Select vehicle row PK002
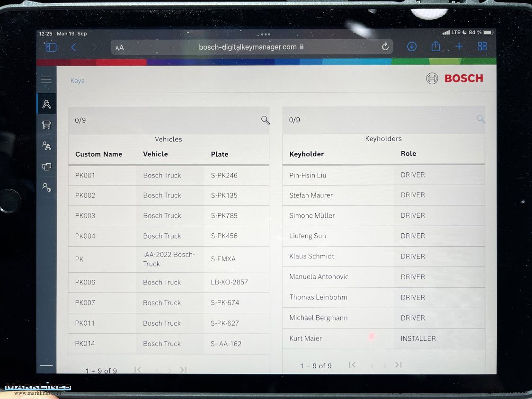The height and width of the screenshot is (399, 532). coord(168,195)
